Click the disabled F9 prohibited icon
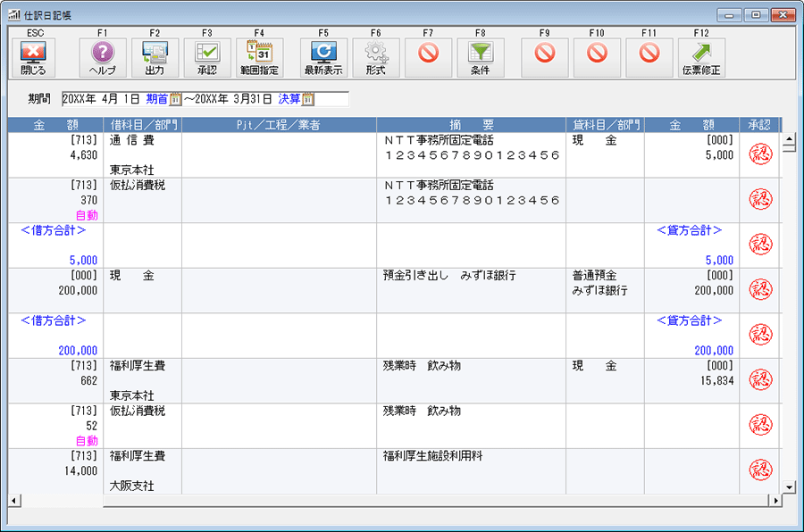804x532 pixels. click(545, 57)
